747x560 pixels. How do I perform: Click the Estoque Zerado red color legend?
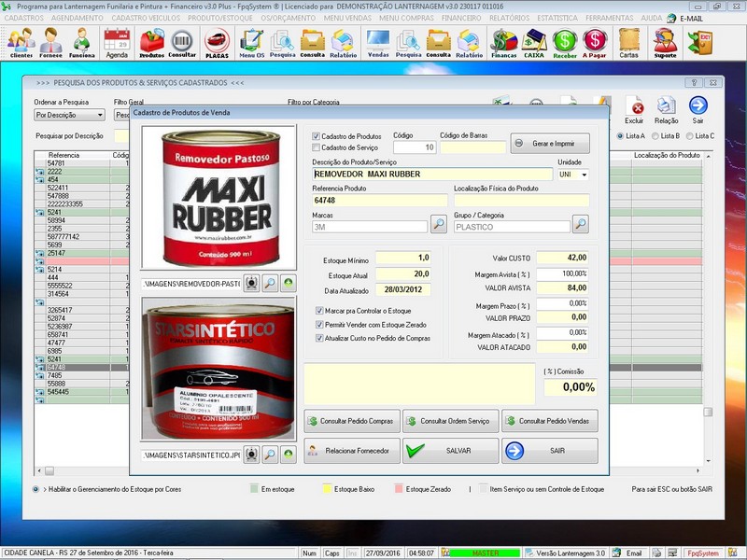coord(399,489)
